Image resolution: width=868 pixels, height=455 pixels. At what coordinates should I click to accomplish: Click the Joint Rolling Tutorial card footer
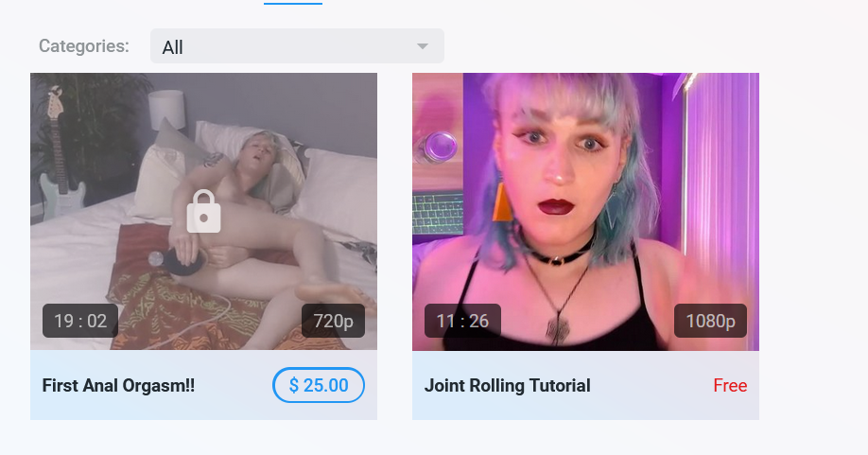point(585,385)
